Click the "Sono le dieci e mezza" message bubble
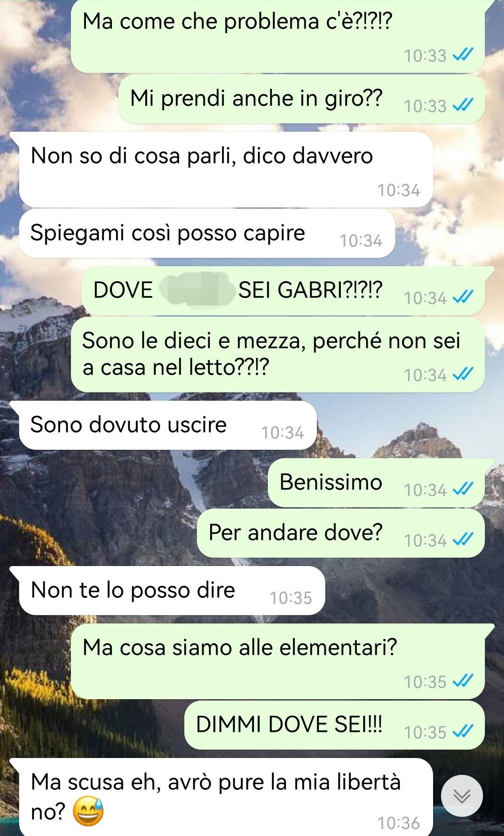This screenshot has height=836, width=504. (x=278, y=354)
